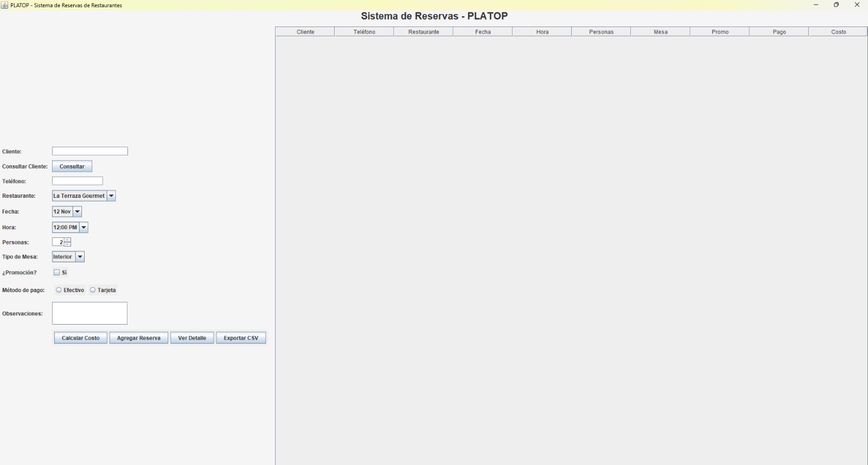This screenshot has width=868, height=465.
Task: Click the Pago column header
Action: 780,32
